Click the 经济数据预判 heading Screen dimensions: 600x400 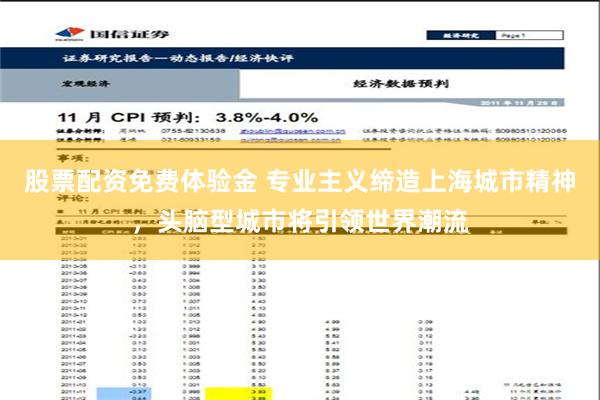pos(401,83)
